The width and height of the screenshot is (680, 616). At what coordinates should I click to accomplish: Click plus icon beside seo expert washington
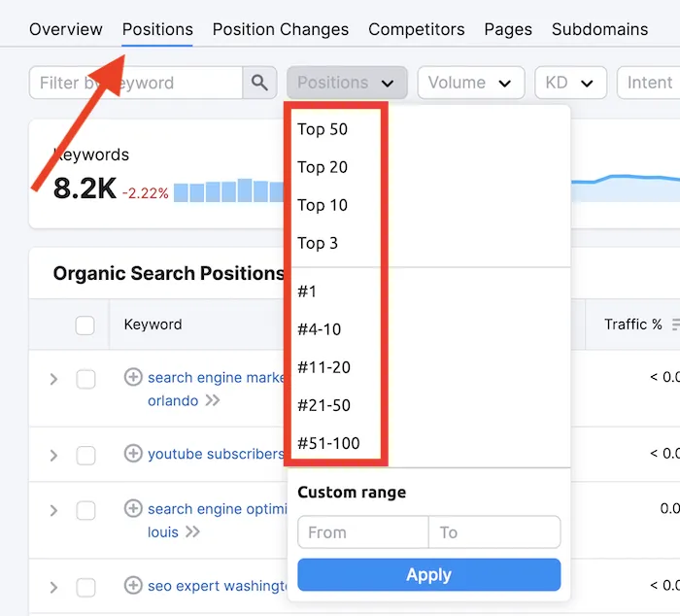pyautogui.click(x=133, y=585)
